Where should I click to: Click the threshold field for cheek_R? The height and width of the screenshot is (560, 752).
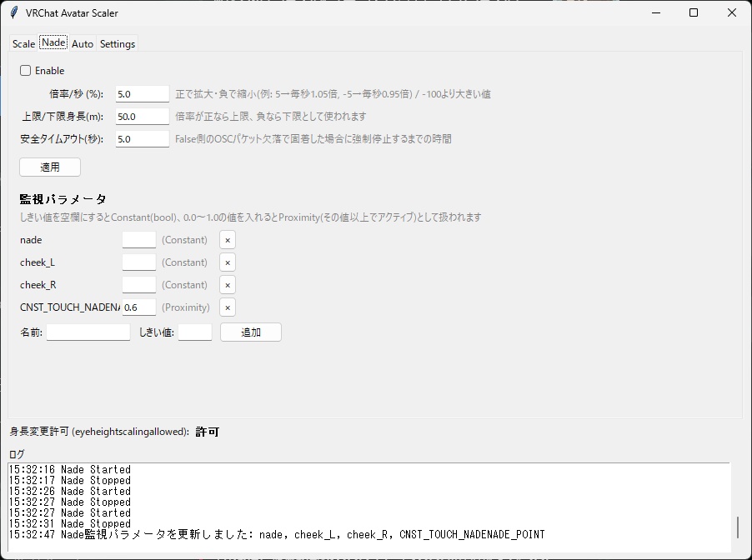click(x=139, y=285)
